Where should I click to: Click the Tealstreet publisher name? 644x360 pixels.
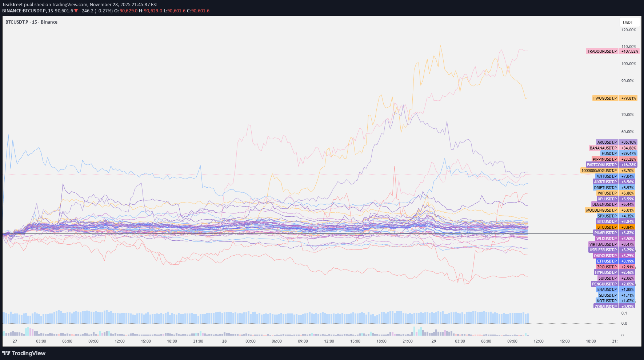click(12, 4)
